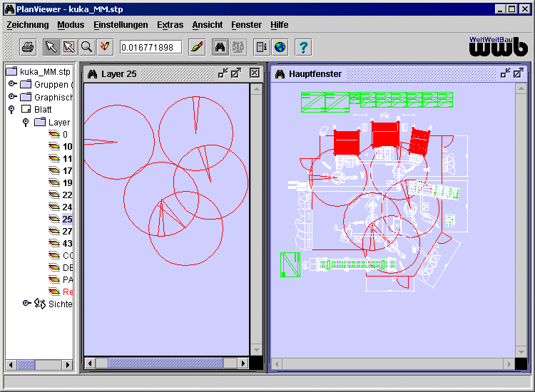Click the layer info list icon
This screenshot has height=392, width=535.
coord(262,47)
